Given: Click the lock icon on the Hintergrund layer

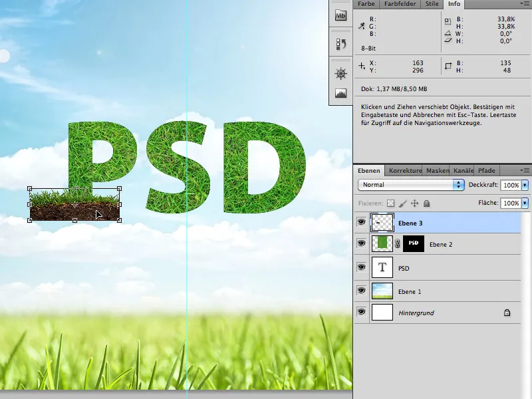Looking at the screenshot, I should [x=507, y=313].
